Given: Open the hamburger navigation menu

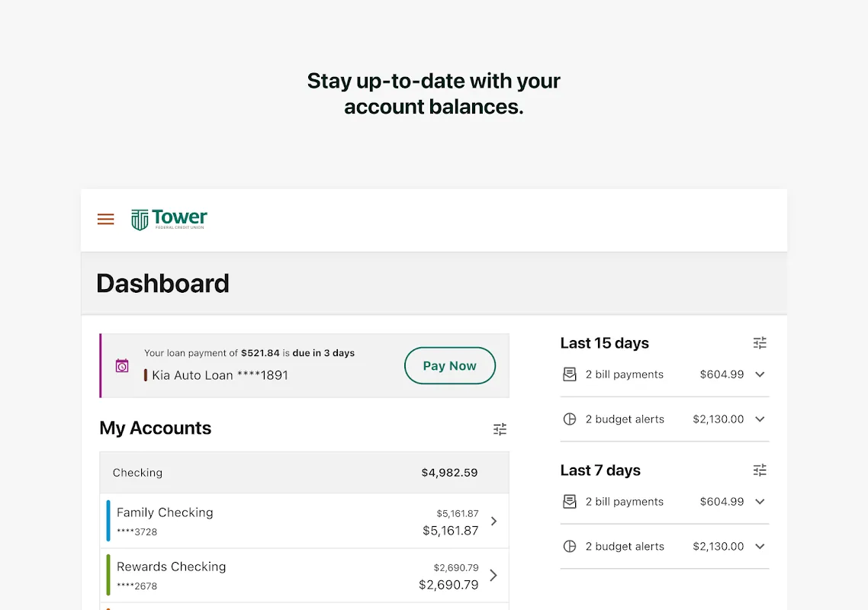Looking at the screenshot, I should (x=106, y=220).
